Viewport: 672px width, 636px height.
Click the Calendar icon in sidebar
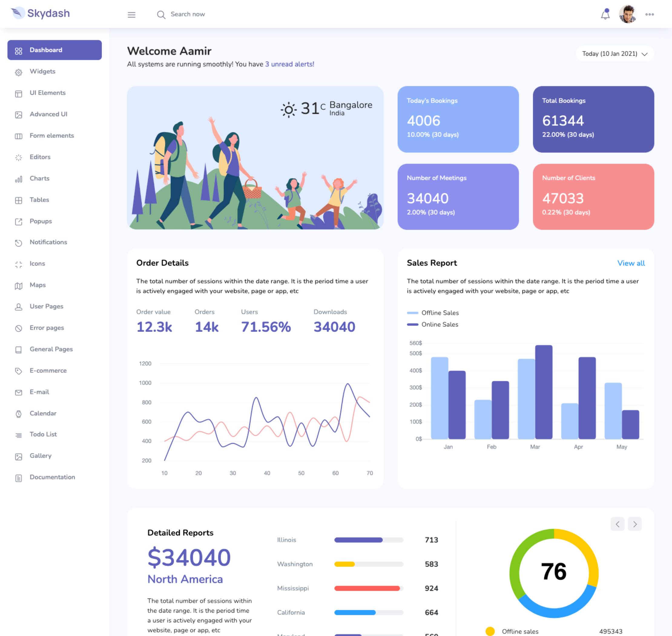click(19, 414)
